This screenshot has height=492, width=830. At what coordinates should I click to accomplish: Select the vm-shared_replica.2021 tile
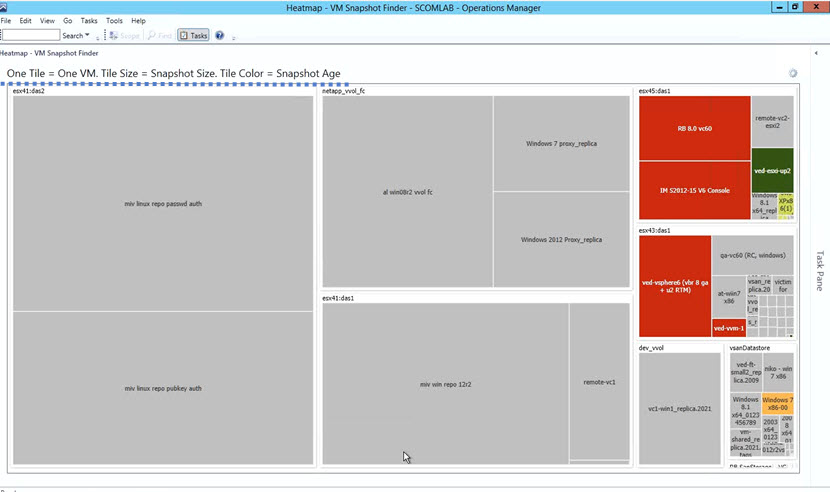pos(746,443)
